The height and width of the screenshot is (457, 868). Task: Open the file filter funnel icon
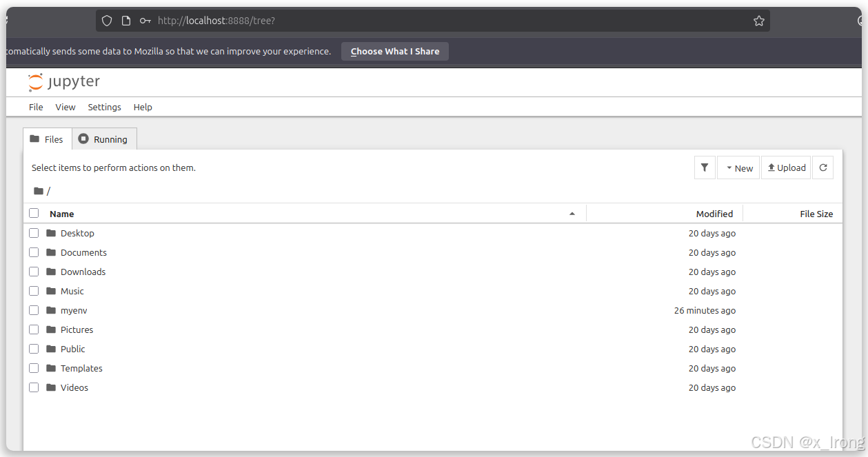click(x=705, y=167)
